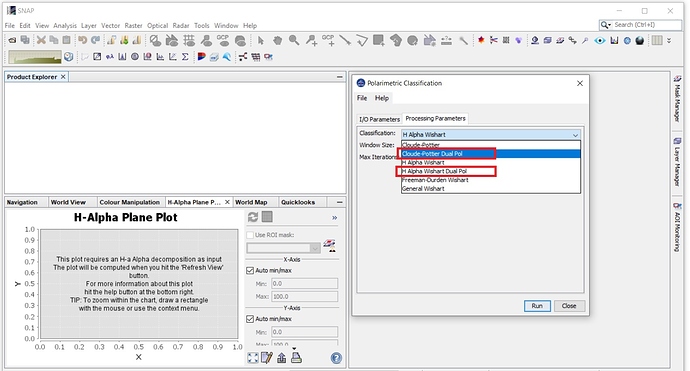Click the red star toolbar icon

481,40
